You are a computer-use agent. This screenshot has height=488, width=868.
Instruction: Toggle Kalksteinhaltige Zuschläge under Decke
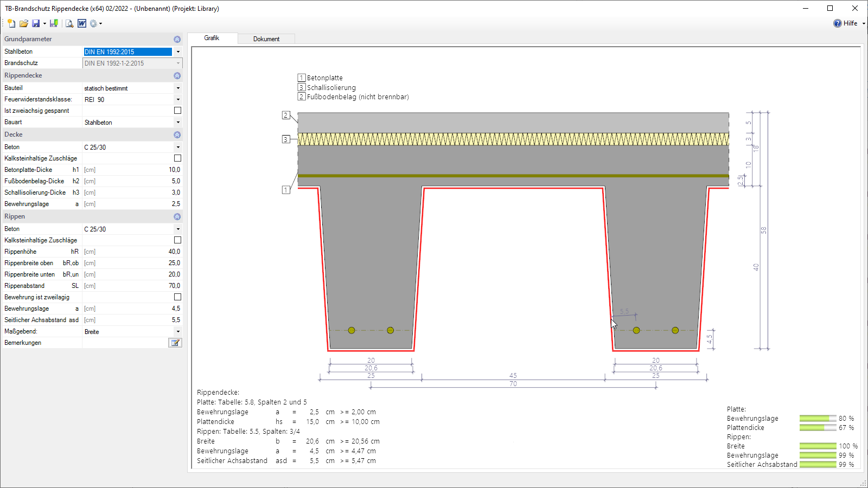(177, 158)
